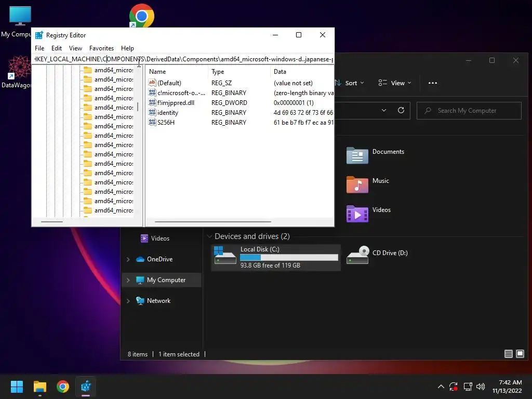Select Local Disk (C:) drive
Viewport: 532px width, 399px height.
pos(276,257)
